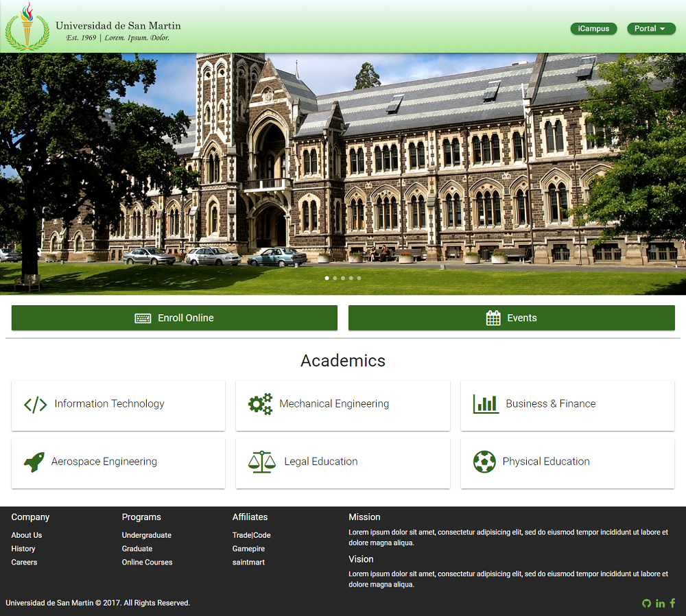Expand the Portal dropdown menu
Viewport: 686px width, 616px height.
point(651,29)
